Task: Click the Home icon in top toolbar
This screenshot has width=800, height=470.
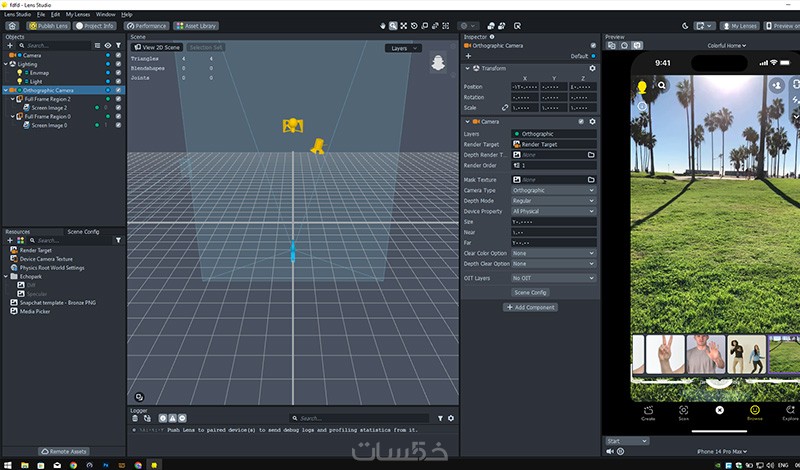Action: click(x=12, y=26)
